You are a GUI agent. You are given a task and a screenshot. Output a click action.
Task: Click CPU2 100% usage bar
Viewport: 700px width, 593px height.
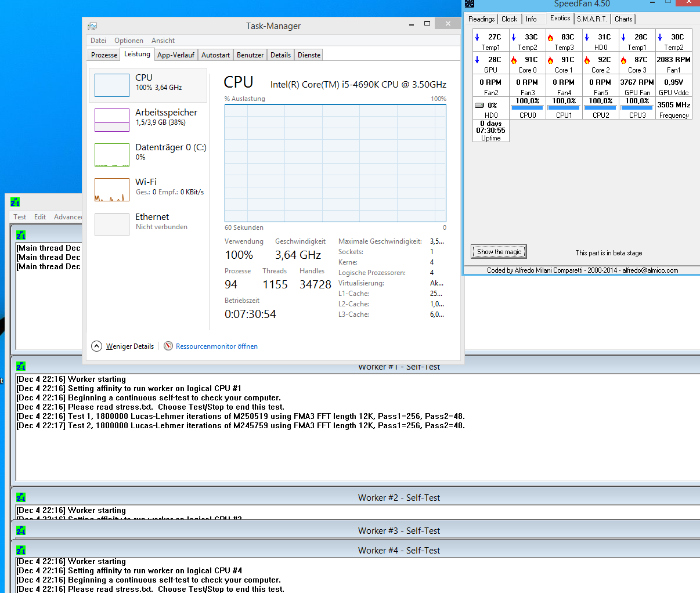[600, 108]
